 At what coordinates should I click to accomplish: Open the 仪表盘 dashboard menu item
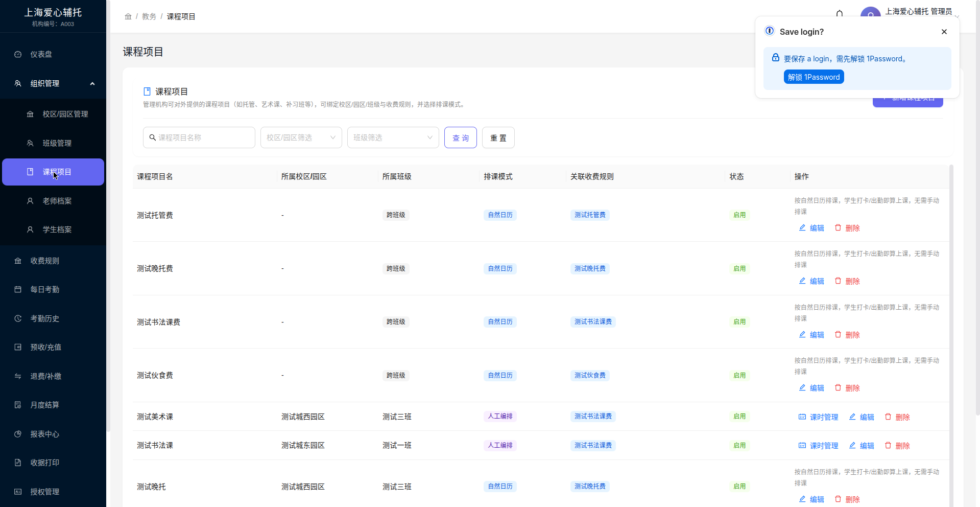click(x=53, y=54)
